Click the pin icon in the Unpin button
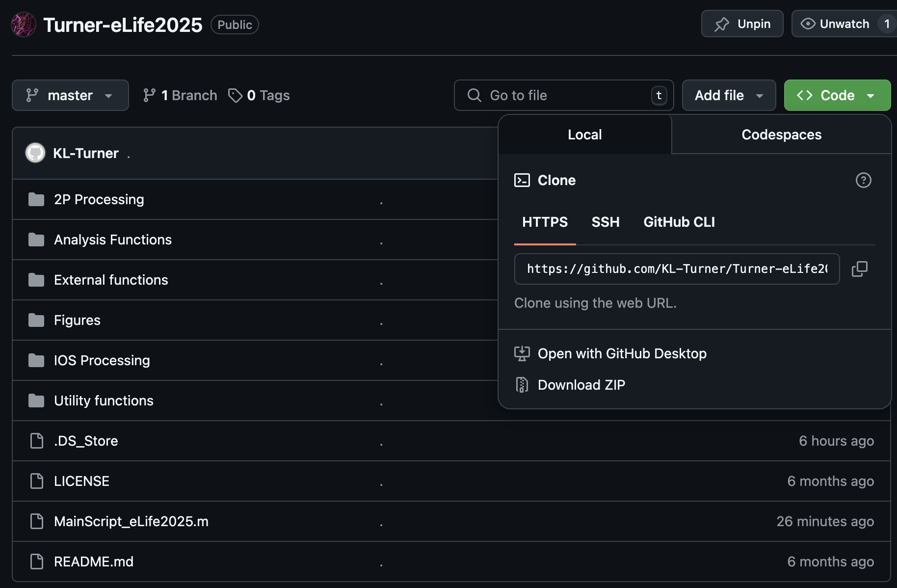The width and height of the screenshot is (897, 588). 722,24
